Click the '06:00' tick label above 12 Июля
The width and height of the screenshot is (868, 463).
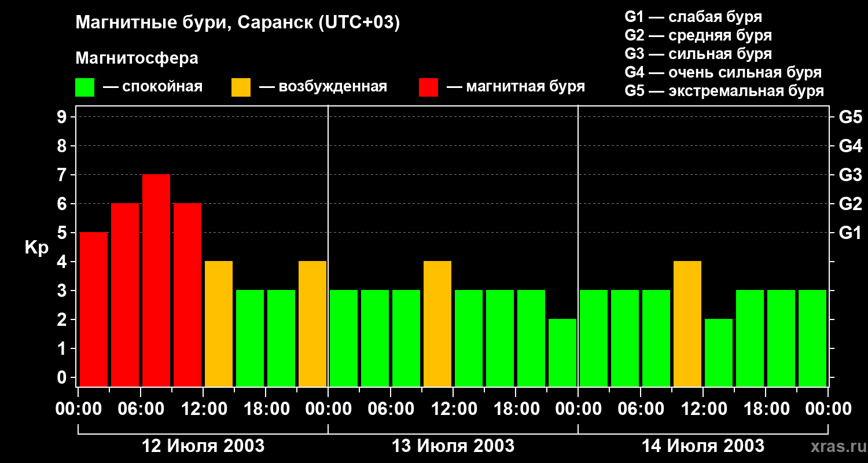click(x=141, y=409)
